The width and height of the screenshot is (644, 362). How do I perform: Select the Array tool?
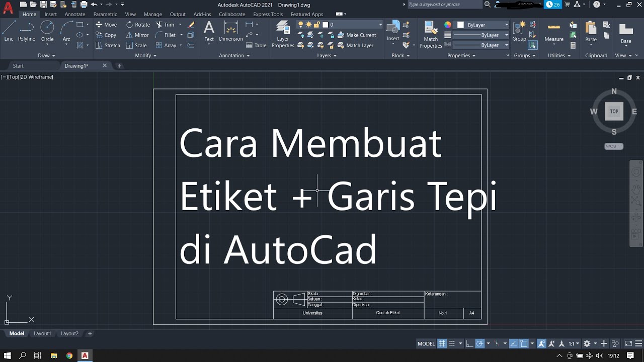166,45
